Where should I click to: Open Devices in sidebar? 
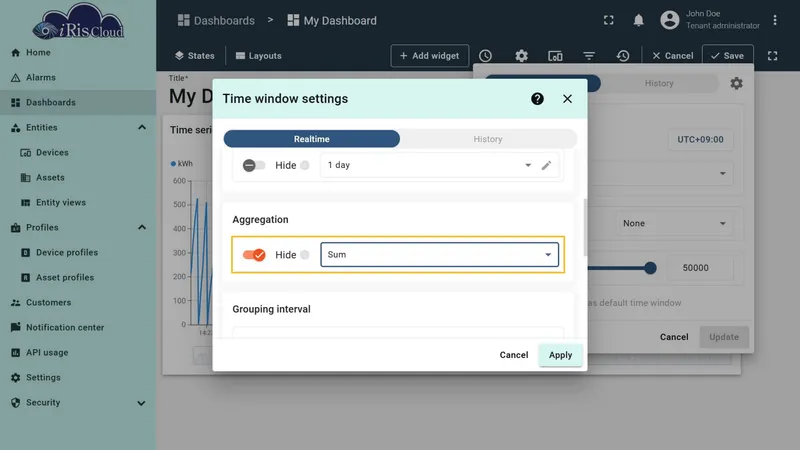78,153
